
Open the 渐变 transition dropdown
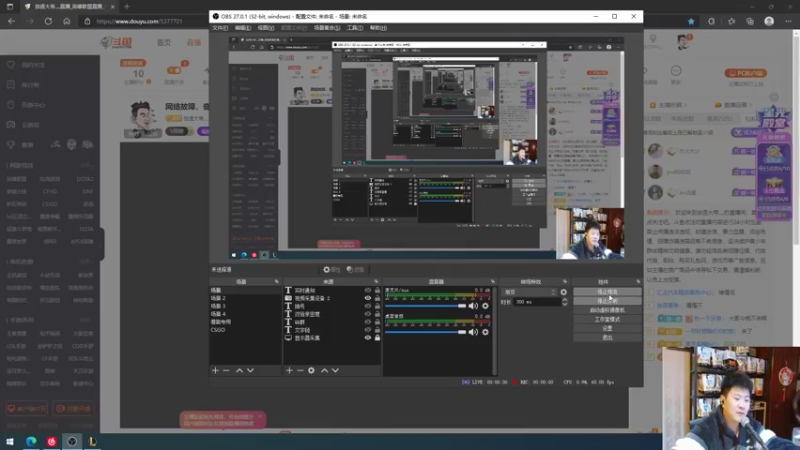pyautogui.click(x=529, y=292)
